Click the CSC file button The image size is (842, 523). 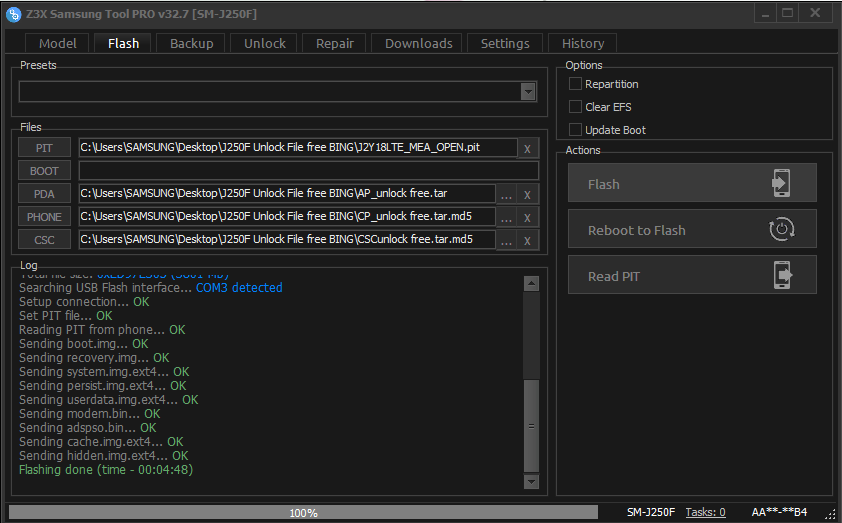coord(44,240)
